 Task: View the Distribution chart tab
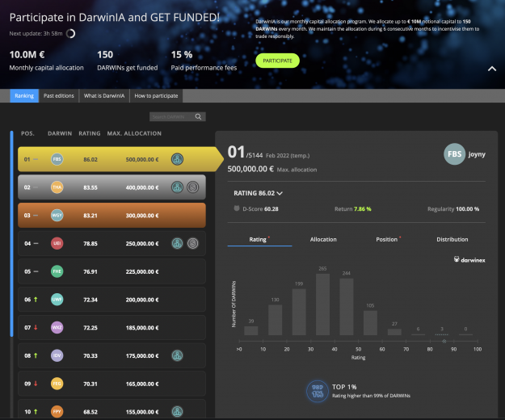pos(452,239)
